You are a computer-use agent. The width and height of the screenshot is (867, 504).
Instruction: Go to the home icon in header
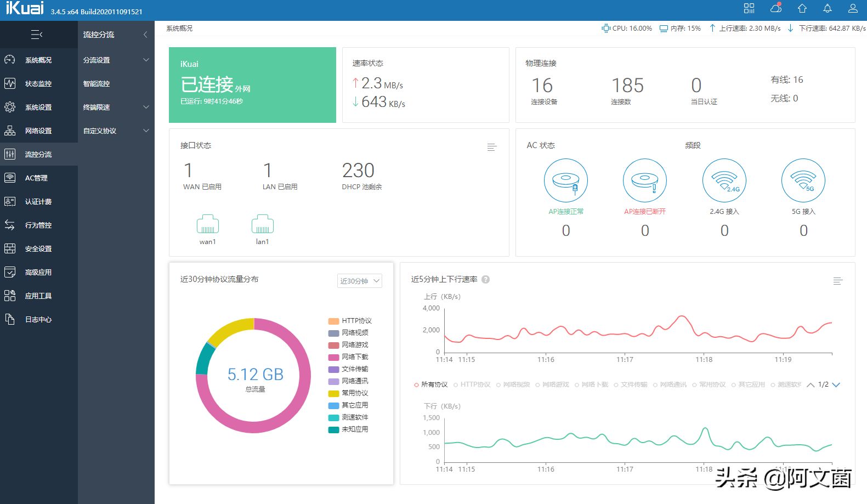[802, 8]
